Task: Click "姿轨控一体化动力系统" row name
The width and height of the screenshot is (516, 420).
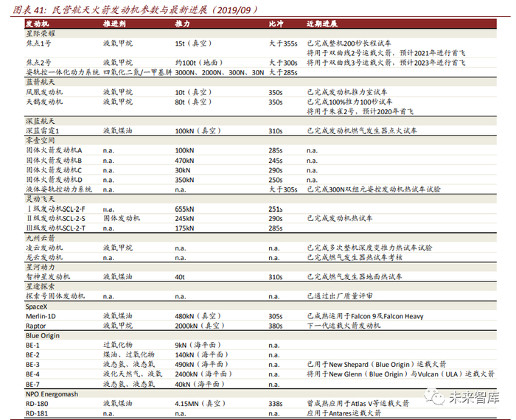Action: click(x=63, y=72)
